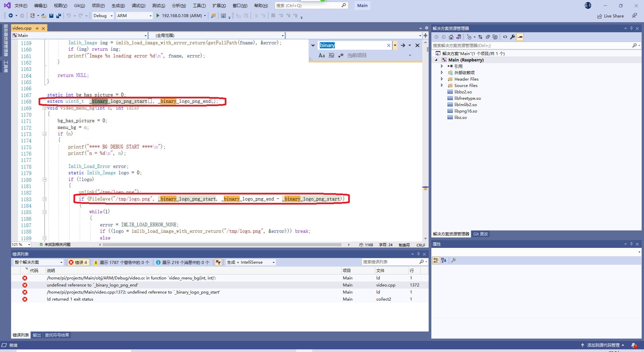Collapse the Main (Raspberry) project node

point(436,60)
